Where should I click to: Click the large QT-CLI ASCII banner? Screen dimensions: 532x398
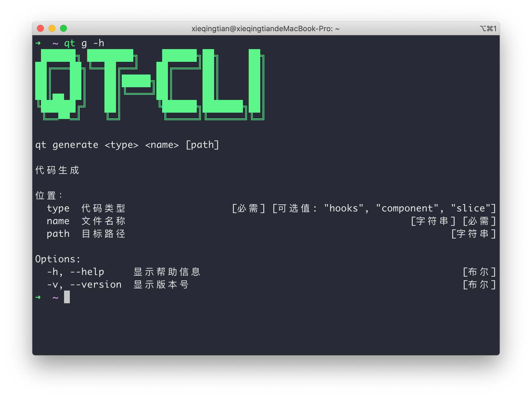(x=150, y=84)
